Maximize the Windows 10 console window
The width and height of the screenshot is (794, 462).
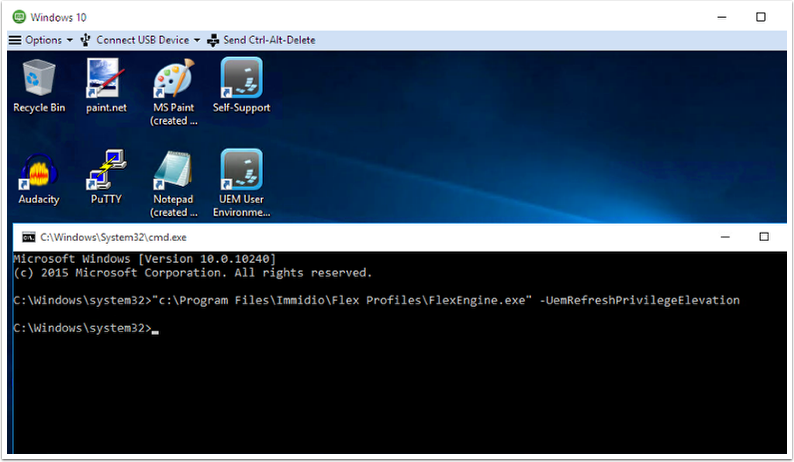(x=761, y=17)
